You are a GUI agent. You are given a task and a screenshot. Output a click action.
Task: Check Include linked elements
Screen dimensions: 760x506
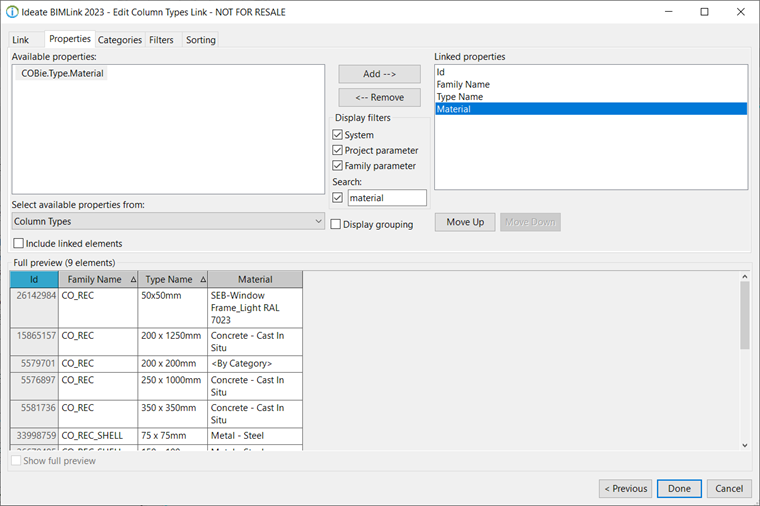coord(18,243)
